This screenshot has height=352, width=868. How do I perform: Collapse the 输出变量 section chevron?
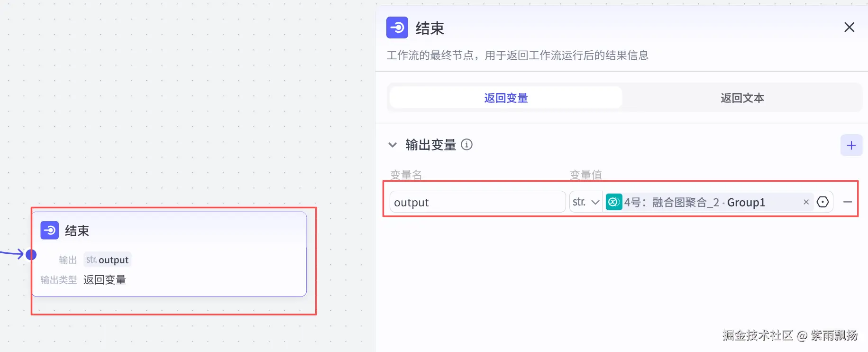[x=393, y=145]
